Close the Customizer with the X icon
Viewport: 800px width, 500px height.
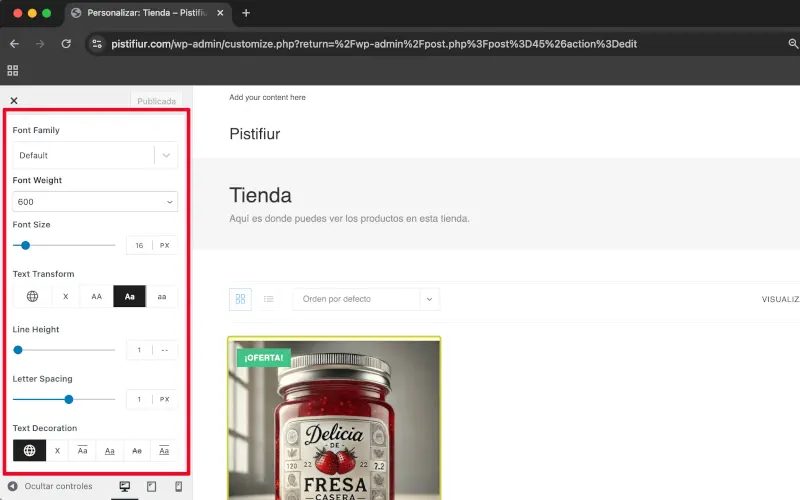point(14,101)
